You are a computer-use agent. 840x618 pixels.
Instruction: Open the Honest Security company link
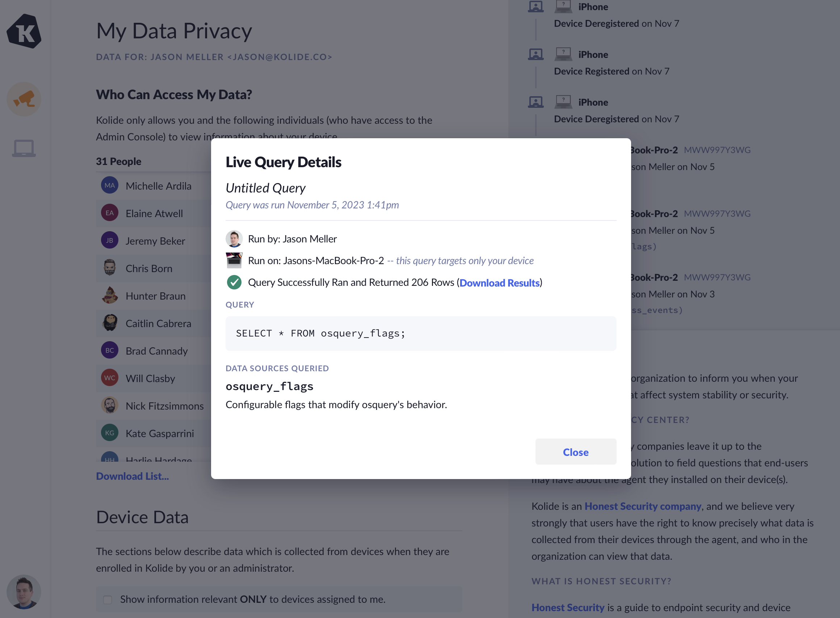[642, 506]
